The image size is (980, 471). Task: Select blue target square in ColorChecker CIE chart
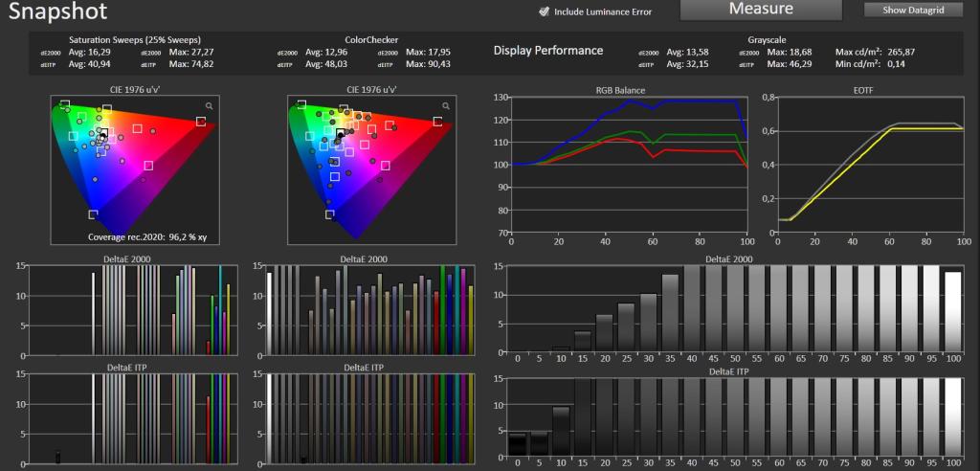[x=330, y=214]
